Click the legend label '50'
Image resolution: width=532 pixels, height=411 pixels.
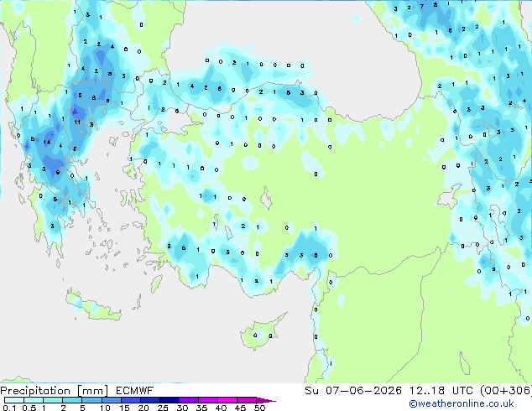[259, 408]
